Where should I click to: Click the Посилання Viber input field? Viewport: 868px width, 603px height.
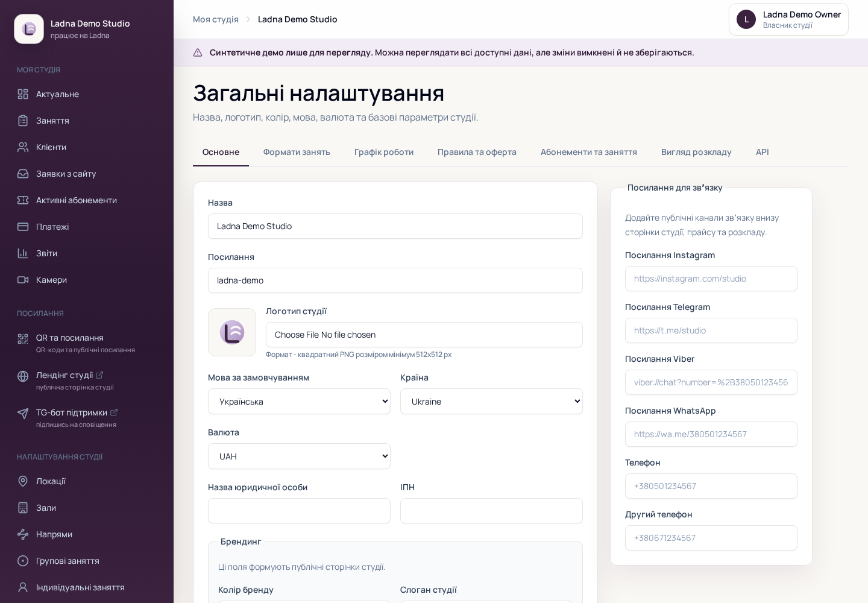coord(711,382)
